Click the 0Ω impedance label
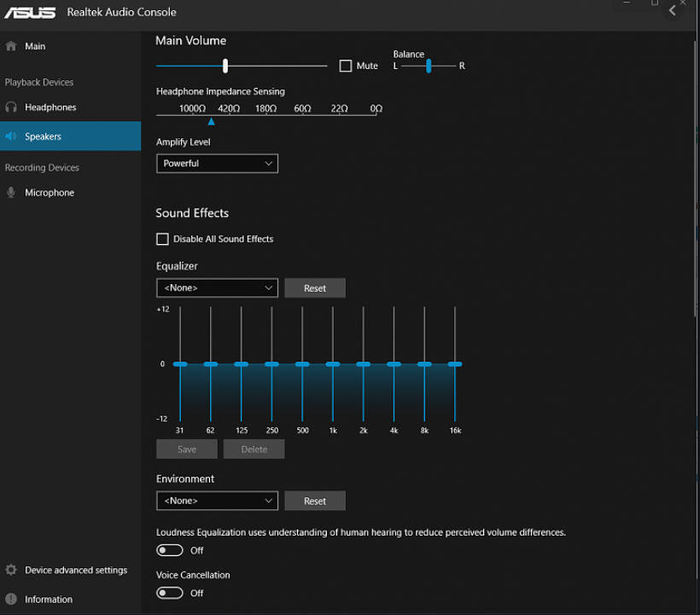 point(376,108)
